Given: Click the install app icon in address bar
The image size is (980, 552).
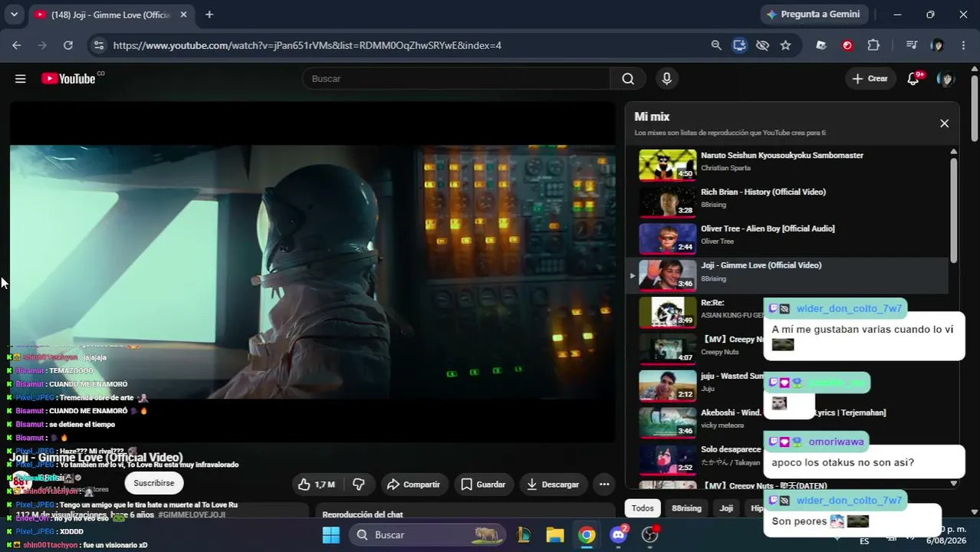Looking at the screenshot, I should coord(739,45).
